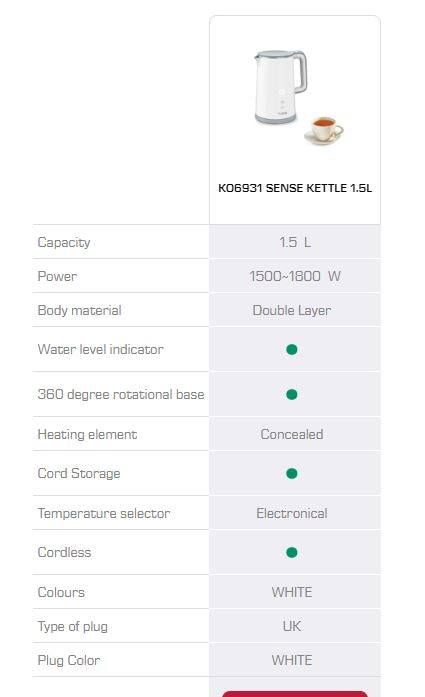Image resolution: width=425 pixels, height=697 pixels.
Task: Click the Double Layer body material value
Action: coord(292,310)
